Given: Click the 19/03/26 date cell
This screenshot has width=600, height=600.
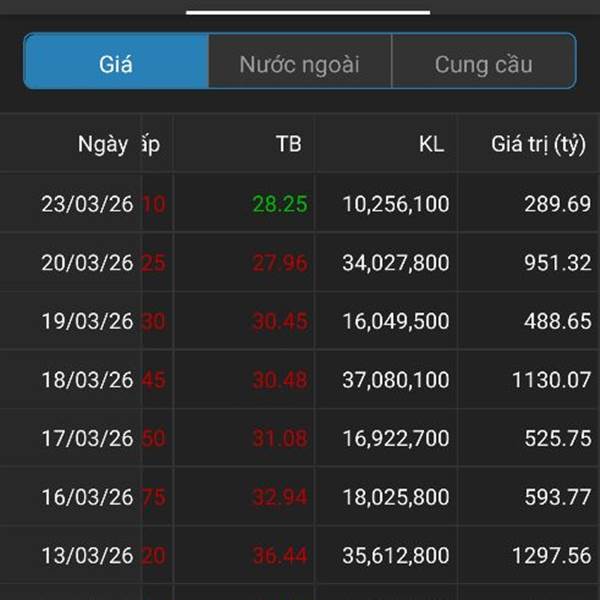Looking at the screenshot, I should [87, 322].
